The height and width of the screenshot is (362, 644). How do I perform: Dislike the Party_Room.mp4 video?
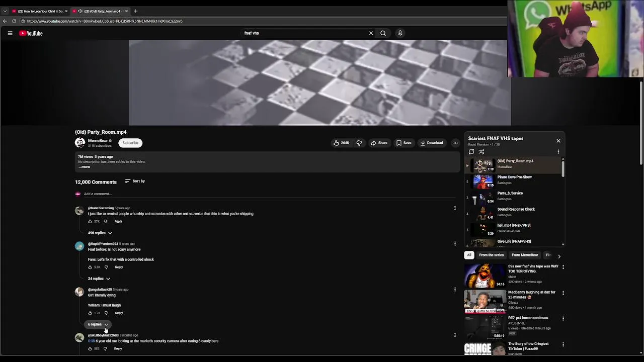(359, 143)
